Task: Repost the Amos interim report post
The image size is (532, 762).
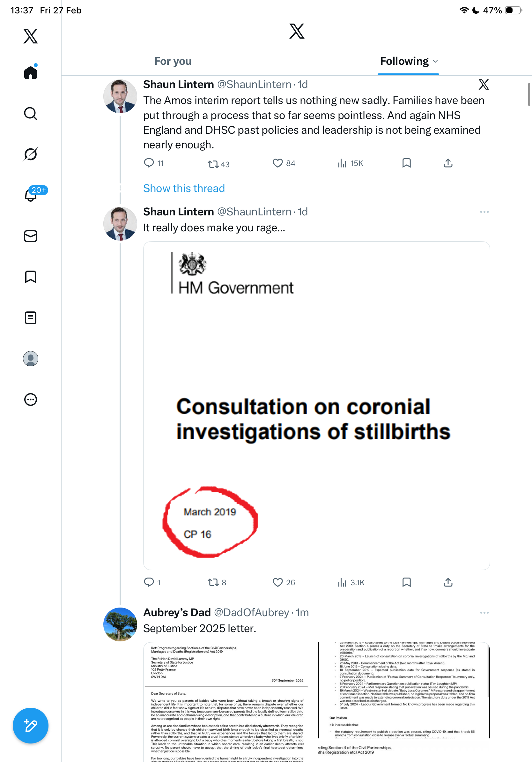Action: tap(213, 164)
